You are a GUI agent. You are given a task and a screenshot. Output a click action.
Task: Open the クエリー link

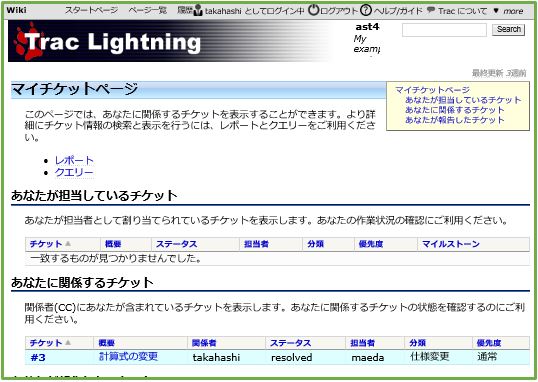pyautogui.click(x=74, y=172)
